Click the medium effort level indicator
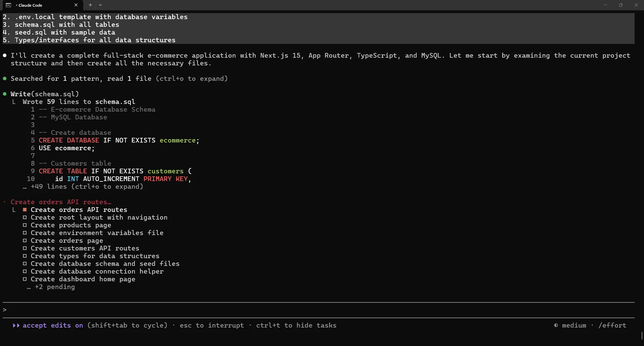 574,325
